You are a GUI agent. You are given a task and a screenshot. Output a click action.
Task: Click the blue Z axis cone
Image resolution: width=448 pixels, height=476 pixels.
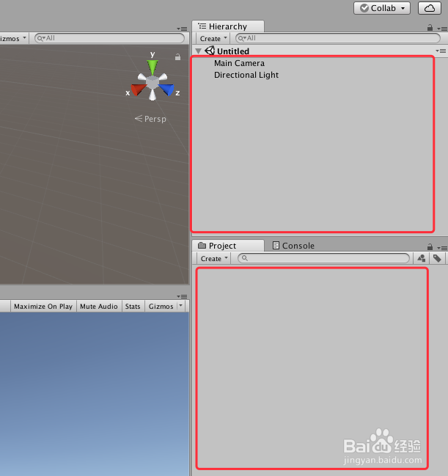pyautogui.click(x=166, y=90)
